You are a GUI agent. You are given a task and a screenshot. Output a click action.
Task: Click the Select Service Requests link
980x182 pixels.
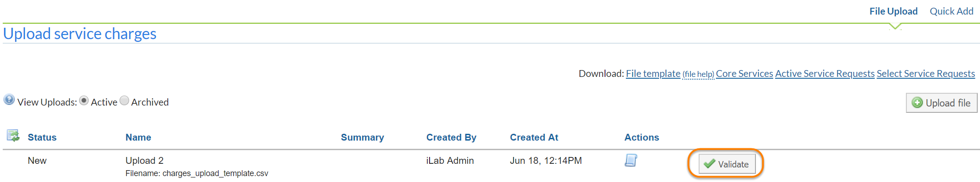pyautogui.click(x=925, y=74)
